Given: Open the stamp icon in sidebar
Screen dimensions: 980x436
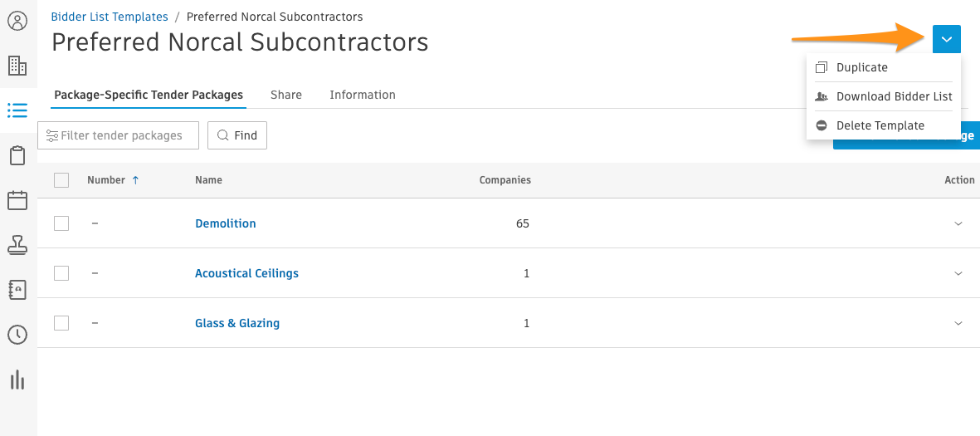Looking at the screenshot, I should coord(17,245).
